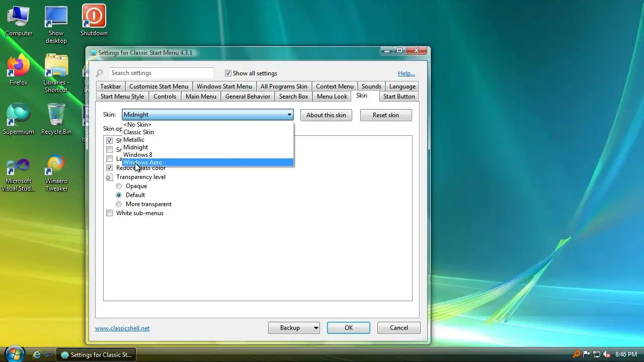Screen dimensions: 644x362
Task: Open the Computer desktop icon
Action: pyautogui.click(x=19, y=21)
